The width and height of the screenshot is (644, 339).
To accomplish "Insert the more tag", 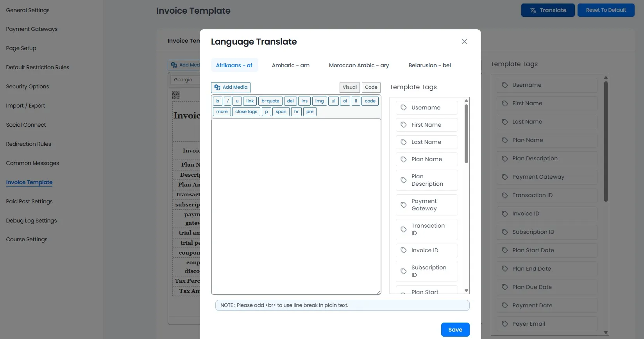I will [x=222, y=111].
